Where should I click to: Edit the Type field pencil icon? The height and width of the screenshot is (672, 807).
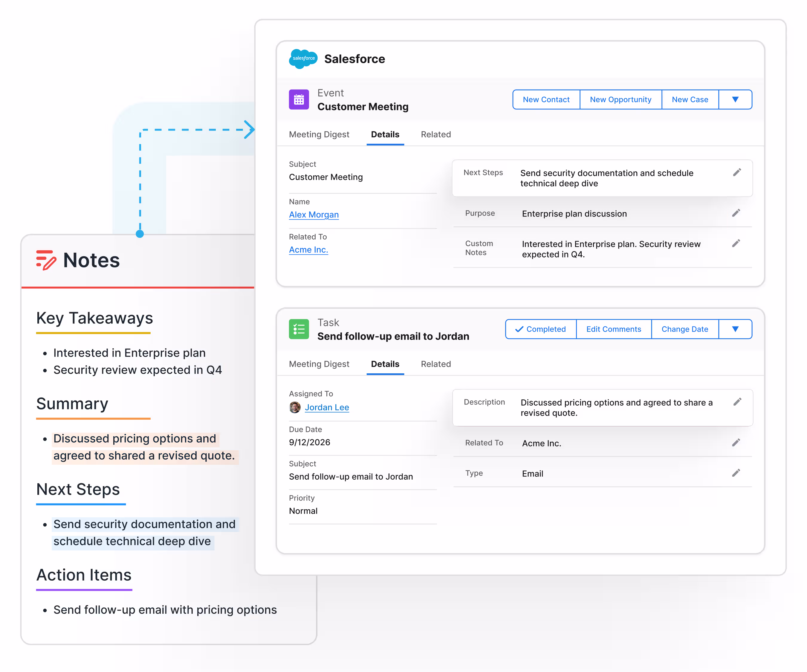736,473
